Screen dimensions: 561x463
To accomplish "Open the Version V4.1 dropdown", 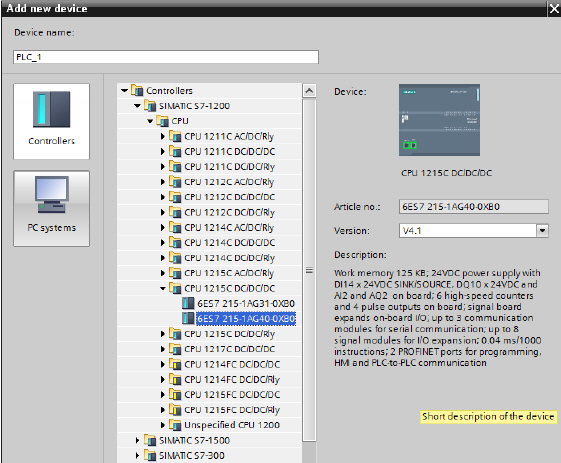I will (x=542, y=231).
